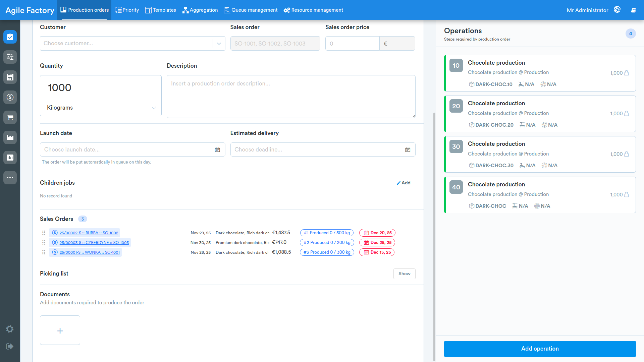Click the production order description text area
The image size is (644, 362).
point(291,97)
